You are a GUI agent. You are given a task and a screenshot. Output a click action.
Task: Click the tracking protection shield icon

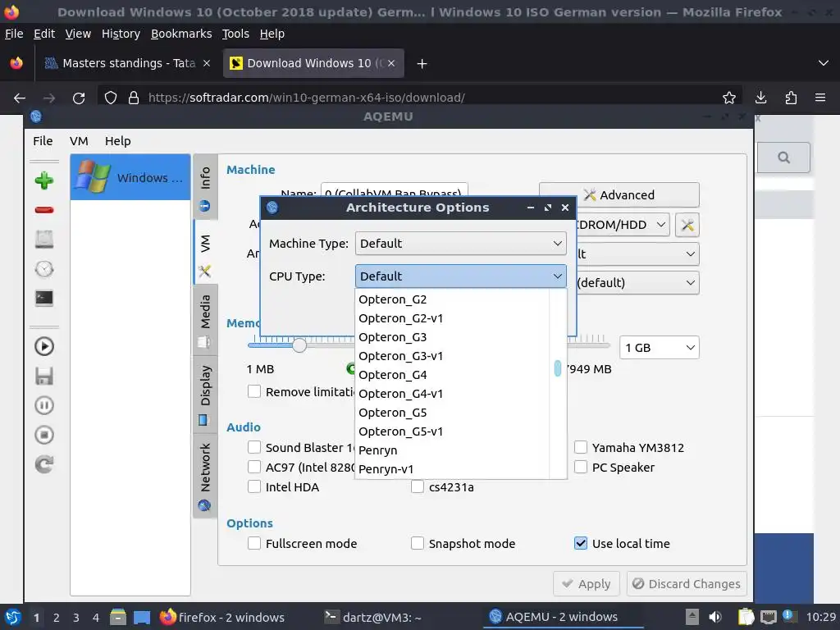(111, 98)
